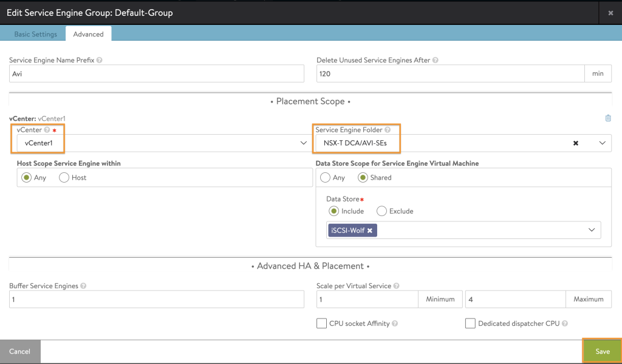Select Any for Data Store Scope

click(x=326, y=177)
